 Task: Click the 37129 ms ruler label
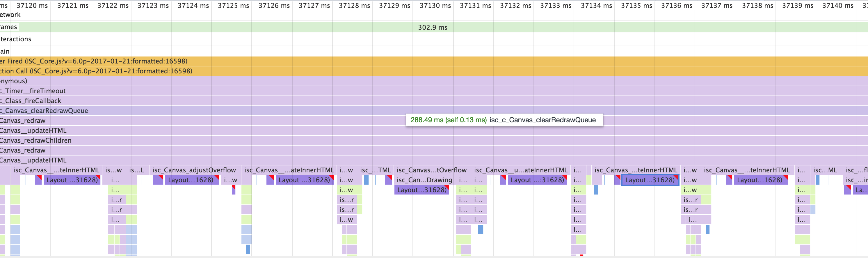[394, 6]
